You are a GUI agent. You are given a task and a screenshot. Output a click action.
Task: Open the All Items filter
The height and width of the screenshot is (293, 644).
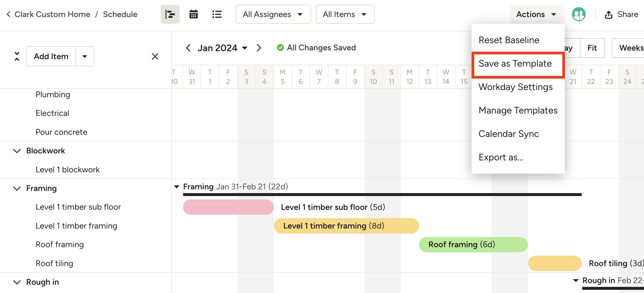click(x=345, y=14)
